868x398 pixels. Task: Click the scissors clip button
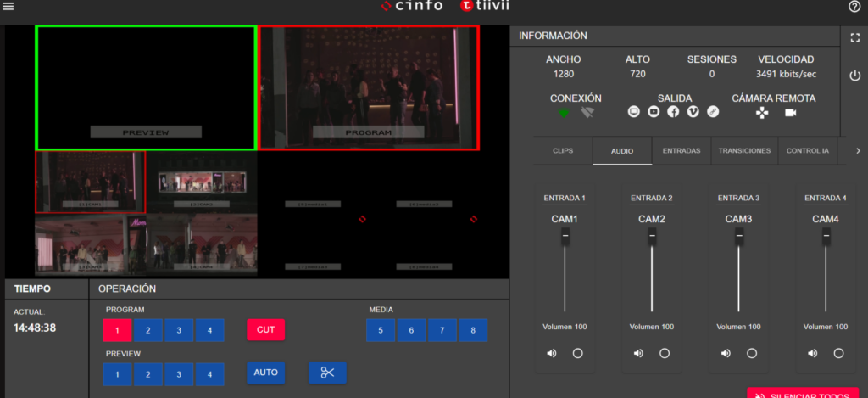pos(327,373)
